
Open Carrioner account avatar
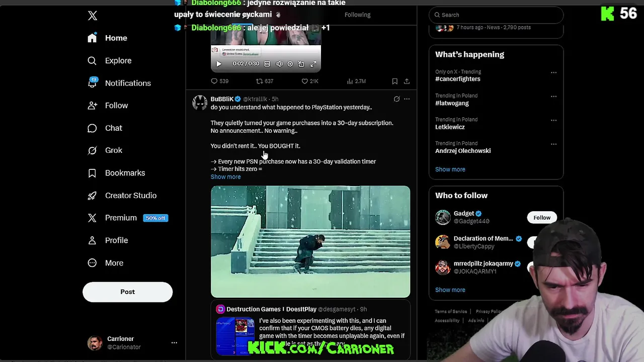(95, 343)
